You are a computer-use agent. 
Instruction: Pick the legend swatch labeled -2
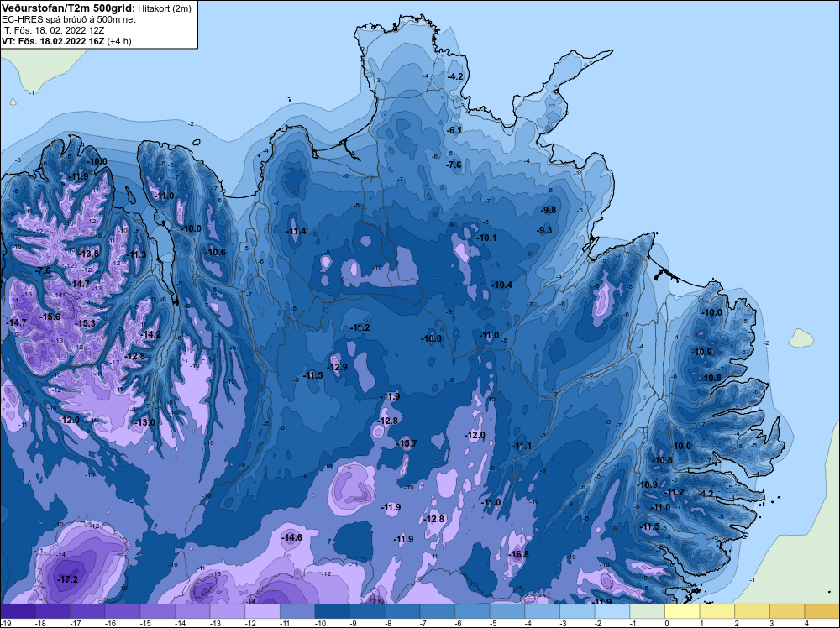612,611
